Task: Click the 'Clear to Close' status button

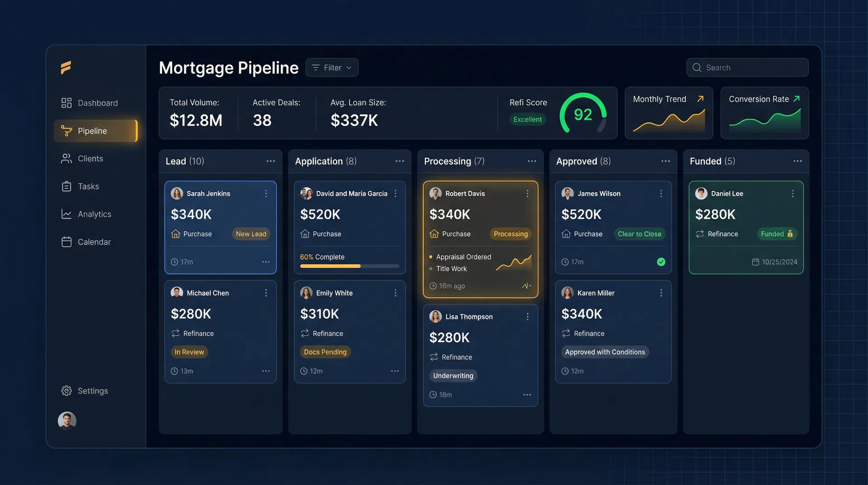Action: click(640, 234)
